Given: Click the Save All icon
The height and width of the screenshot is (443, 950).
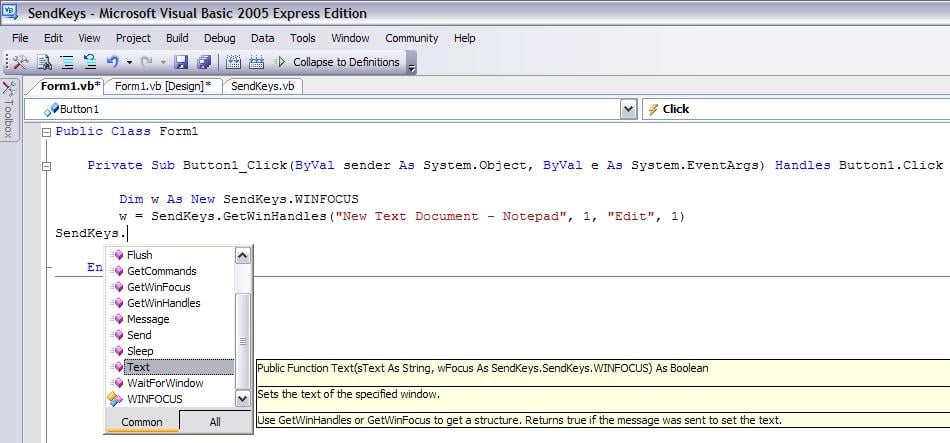Looking at the screenshot, I should pos(204,62).
